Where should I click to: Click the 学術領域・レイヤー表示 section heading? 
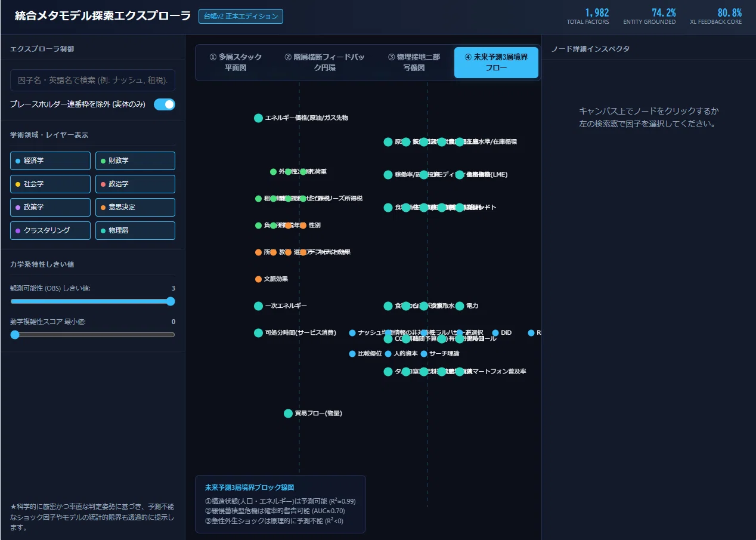pos(49,135)
